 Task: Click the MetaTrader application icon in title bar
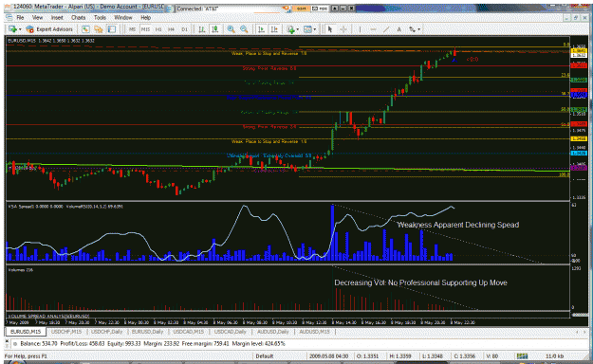coord(8,7)
